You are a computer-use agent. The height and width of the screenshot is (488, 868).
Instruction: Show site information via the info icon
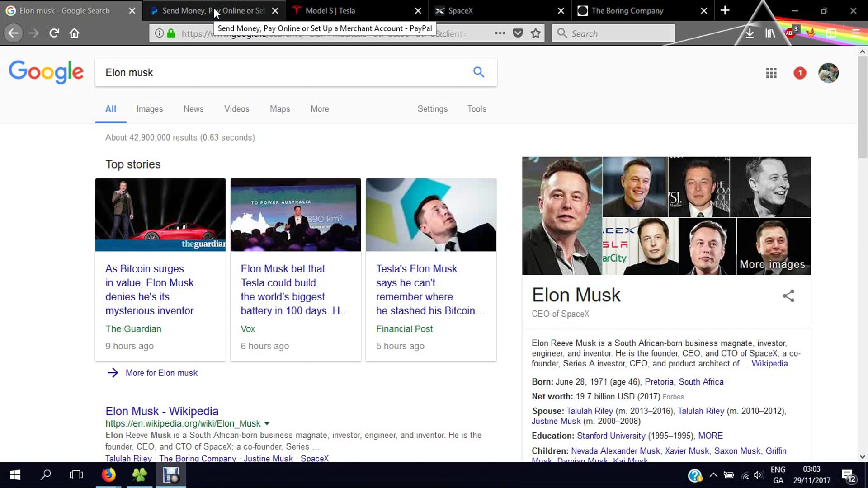pyautogui.click(x=159, y=33)
